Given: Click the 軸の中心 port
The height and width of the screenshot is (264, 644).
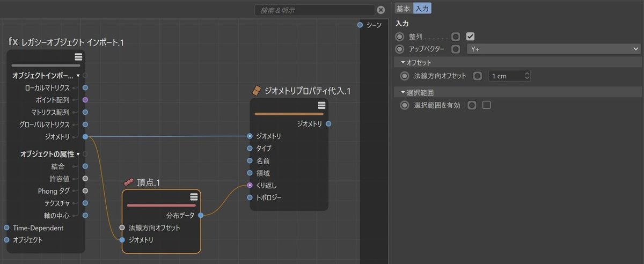Looking at the screenshot, I should tap(85, 216).
